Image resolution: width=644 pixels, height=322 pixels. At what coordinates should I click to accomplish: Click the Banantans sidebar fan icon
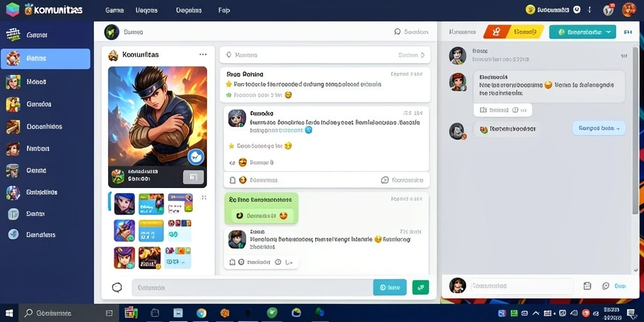pos(13,235)
